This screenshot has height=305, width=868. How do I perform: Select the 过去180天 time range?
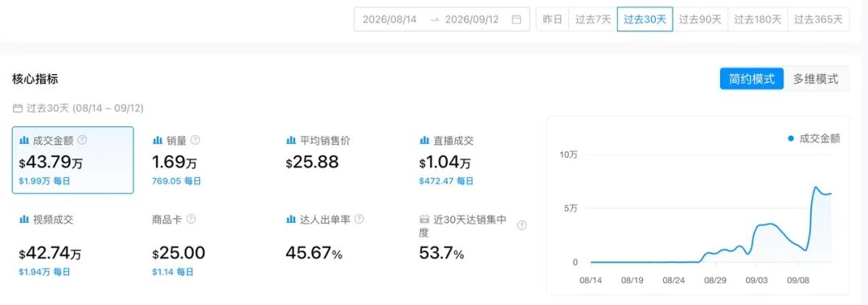758,19
